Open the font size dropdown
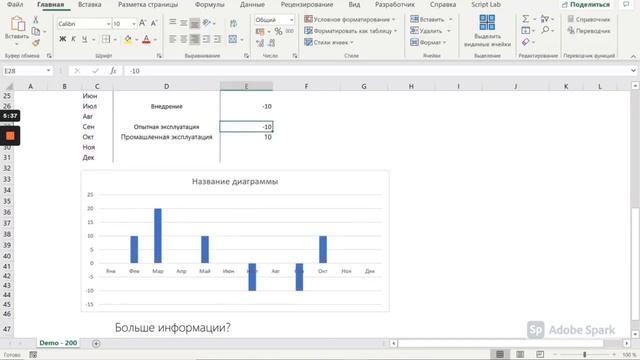 [x=133, y=24]
